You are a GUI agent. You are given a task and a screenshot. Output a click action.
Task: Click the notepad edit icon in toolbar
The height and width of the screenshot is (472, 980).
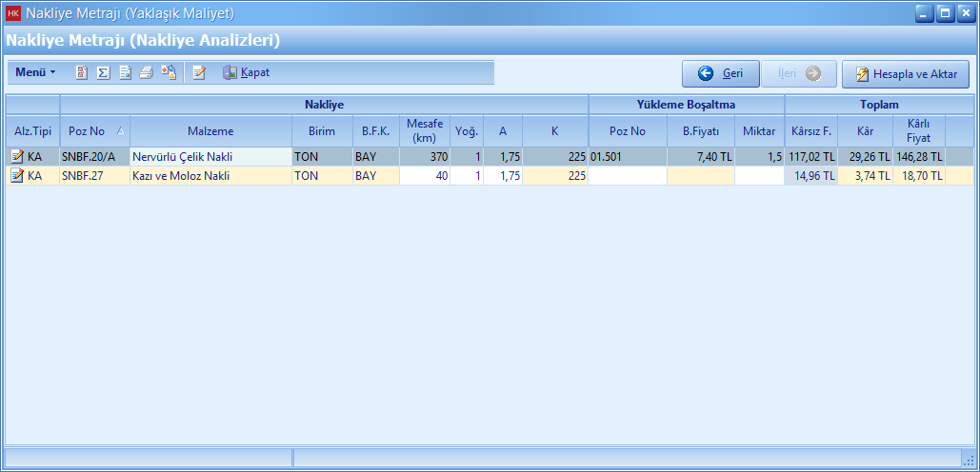click(x=198, y=72)
